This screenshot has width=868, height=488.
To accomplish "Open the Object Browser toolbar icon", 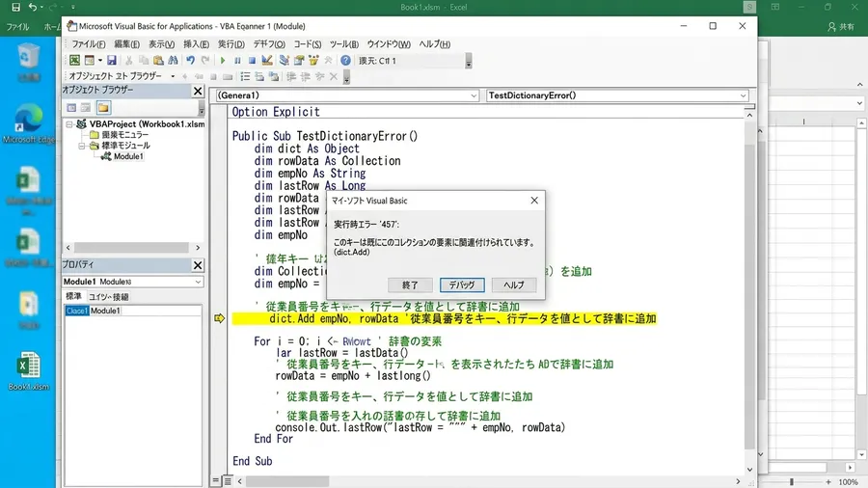I will coord(313,61).
